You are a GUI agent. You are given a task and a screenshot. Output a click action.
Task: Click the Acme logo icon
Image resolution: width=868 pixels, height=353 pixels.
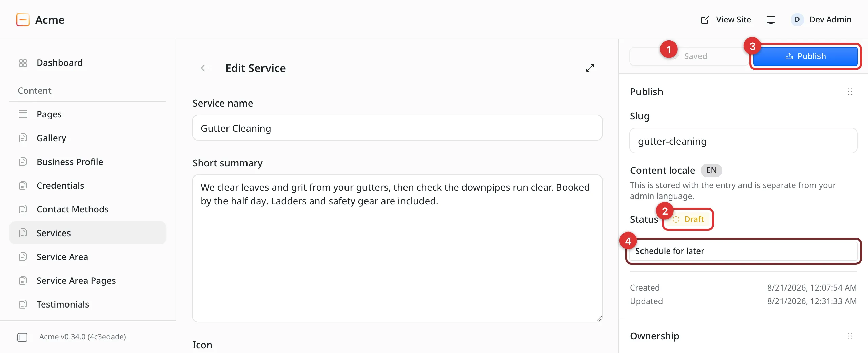pos(23,20)
